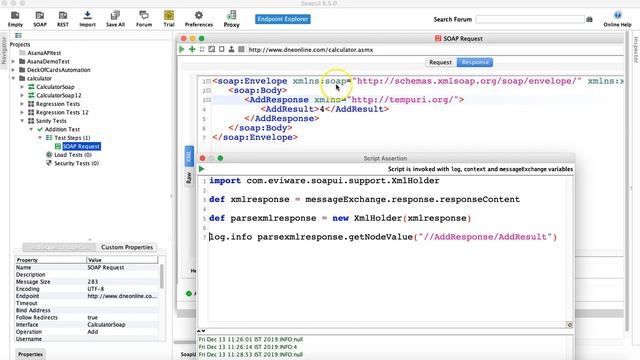Image resolution: width=640 pixels, height=360 pixels.
Task: Click the Save All toolbar icon
Action: pos(115,19)
